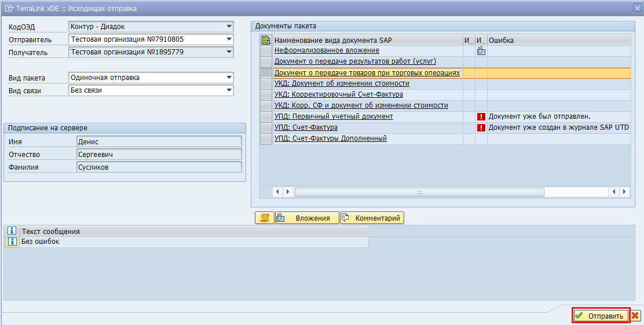The width and height of the screenshot is (644, 325).
Task: Select row marker for УКД: Корректировочный Счет-Фактура
Action: tap(265, 94)
